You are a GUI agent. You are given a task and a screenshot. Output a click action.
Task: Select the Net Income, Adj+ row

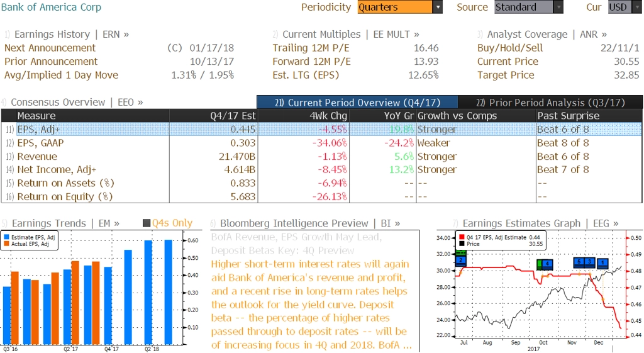coord(321,169)
